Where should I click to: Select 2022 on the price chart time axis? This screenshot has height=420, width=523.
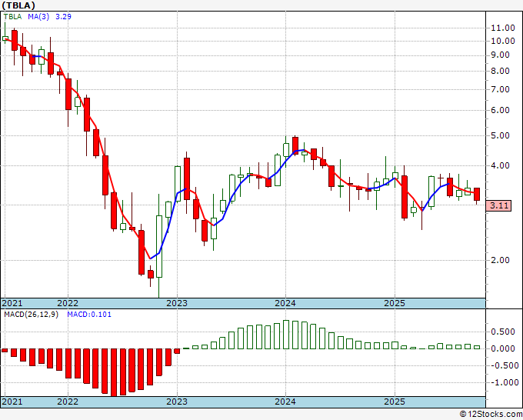68,303
